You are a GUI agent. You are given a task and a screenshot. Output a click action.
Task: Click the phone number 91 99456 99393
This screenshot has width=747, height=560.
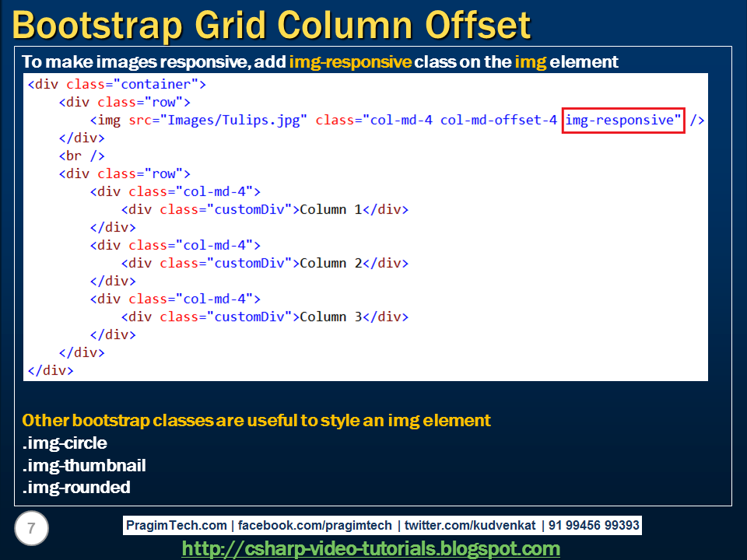point(594,525)
